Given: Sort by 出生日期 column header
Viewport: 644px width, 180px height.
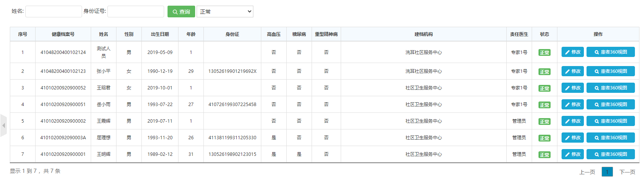Looking at the screenshot, I should click(x=160, y=34).
